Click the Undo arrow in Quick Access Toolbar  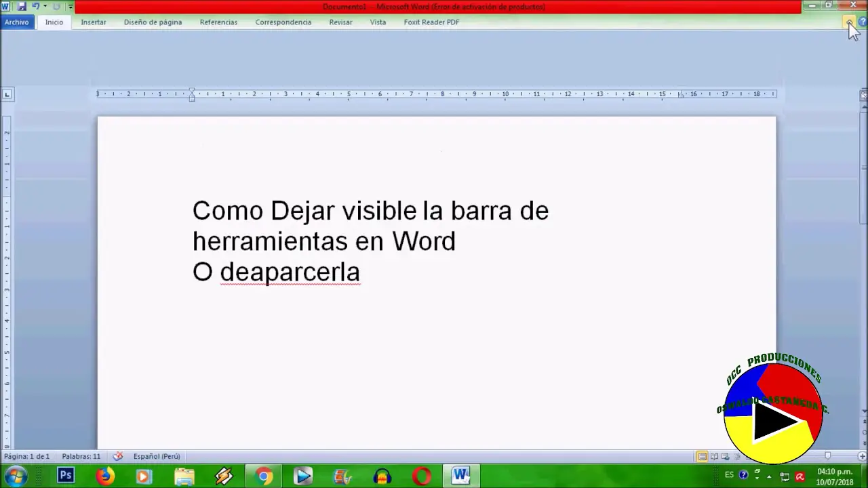point(36,6)
